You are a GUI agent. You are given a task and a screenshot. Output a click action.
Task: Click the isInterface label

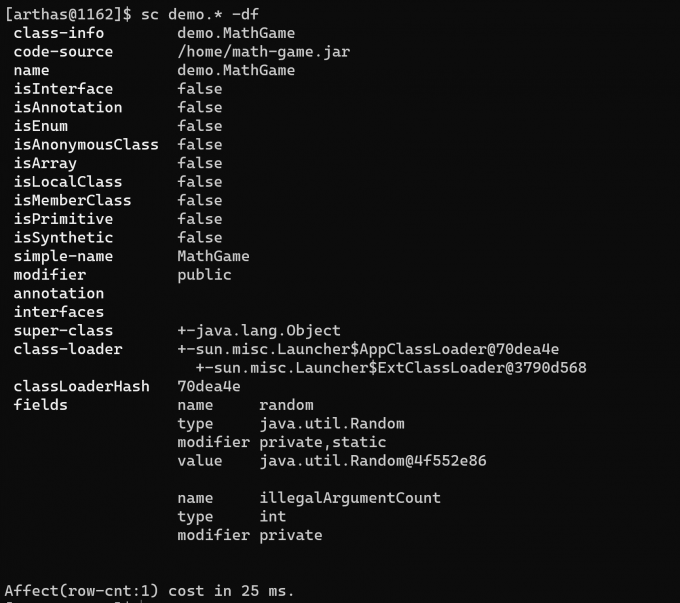tap(63, 89)
